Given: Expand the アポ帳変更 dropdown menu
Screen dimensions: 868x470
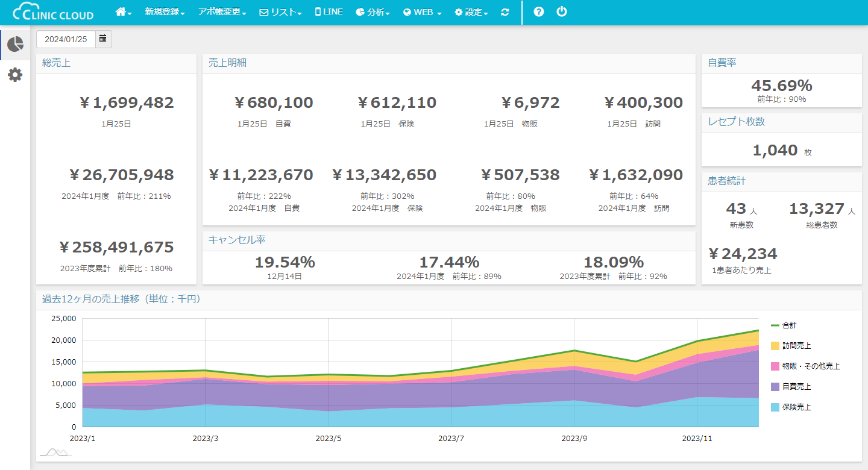Looking at the screenshot, I should coord(222,12).
